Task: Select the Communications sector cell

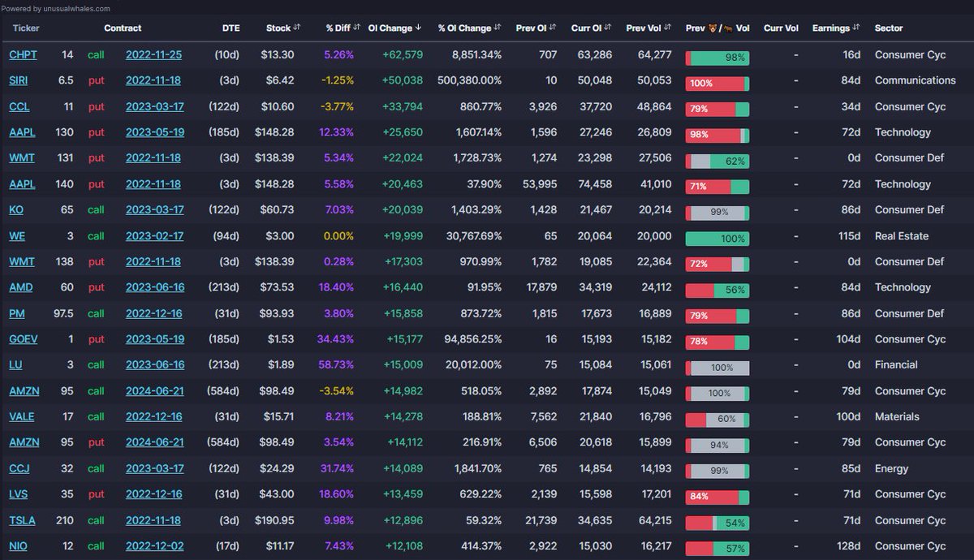Action: tap(916, 80)
